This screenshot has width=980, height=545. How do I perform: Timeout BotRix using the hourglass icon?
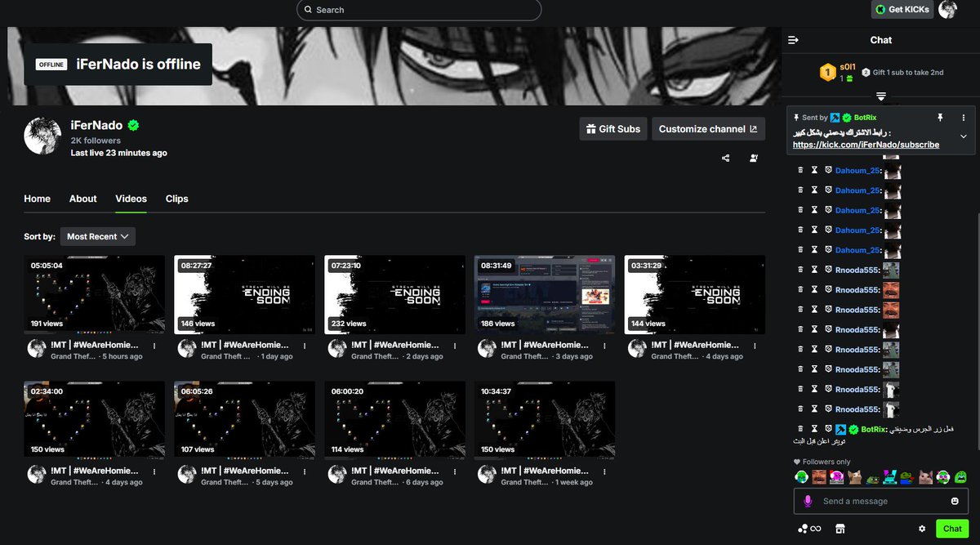coord(814,429)
